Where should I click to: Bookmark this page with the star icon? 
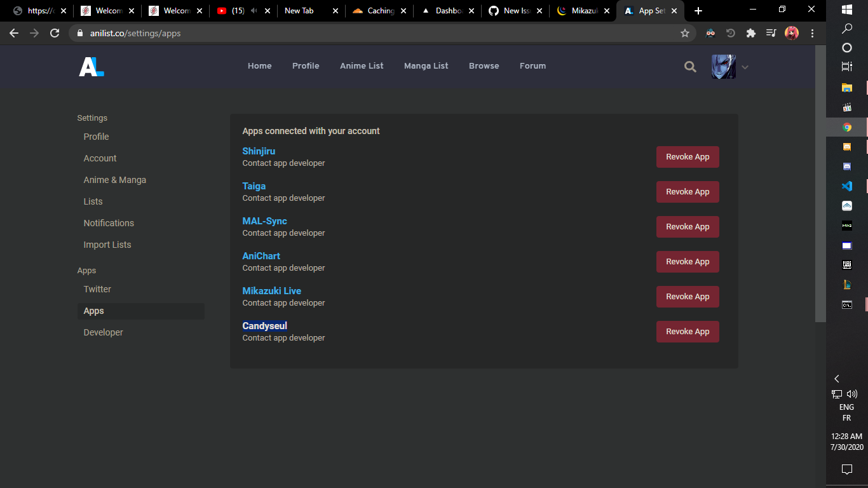click(x=685, y=33)
